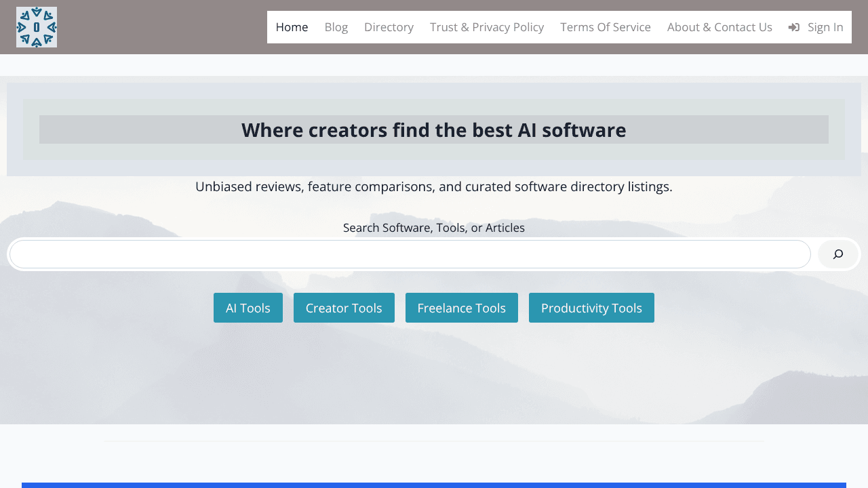
Task: Open the Directory menu item
Action: (x=389, y=27)
